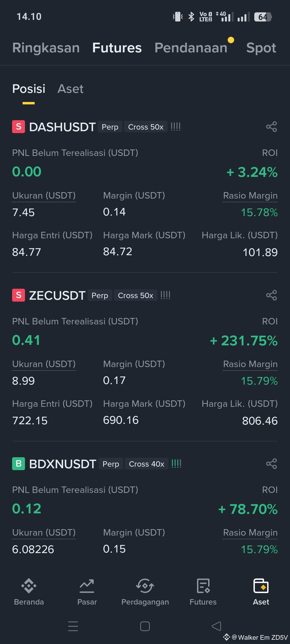Screen dimensions: 290x644
Task: Switch to the Pendanaan tab
Action: [x=191, y=48]
